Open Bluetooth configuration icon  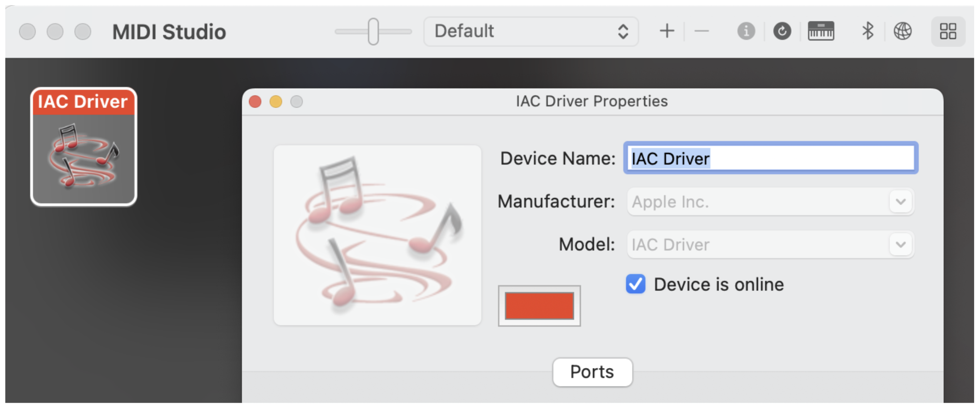[868, 31]
